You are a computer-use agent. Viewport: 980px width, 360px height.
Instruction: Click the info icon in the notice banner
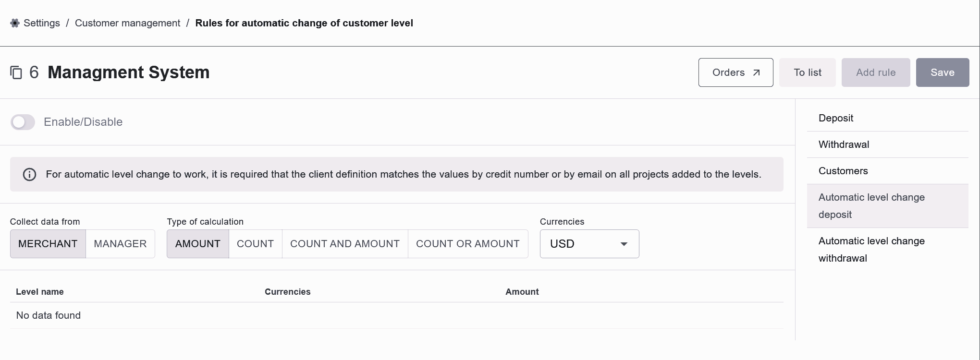[29, 174]
